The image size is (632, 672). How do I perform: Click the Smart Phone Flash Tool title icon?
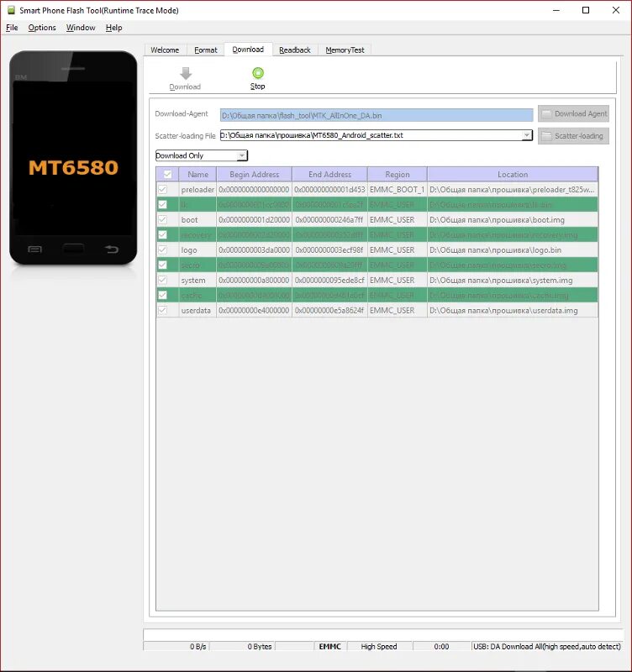click(x=11, y=10)
